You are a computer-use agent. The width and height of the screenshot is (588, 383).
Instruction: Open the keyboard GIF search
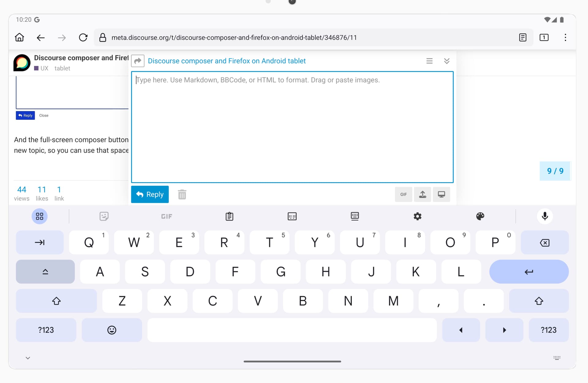click(167, 216)
